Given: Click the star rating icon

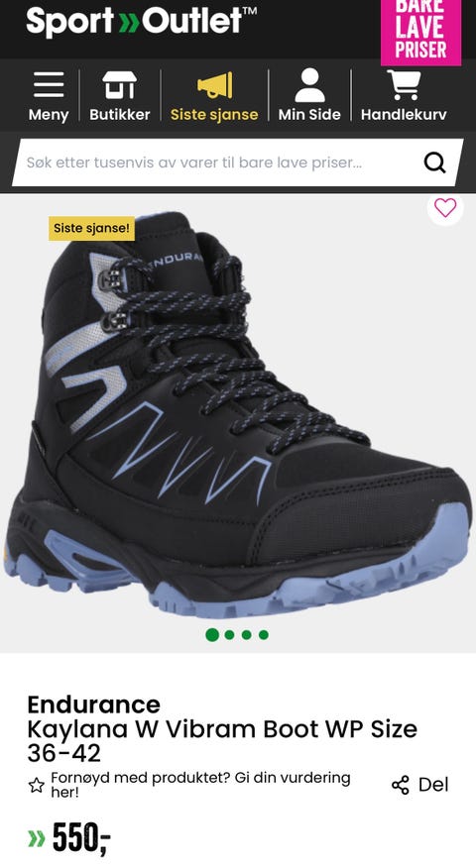Looking at the screenshot, I should pyautogui.click(x=36, y=785).
